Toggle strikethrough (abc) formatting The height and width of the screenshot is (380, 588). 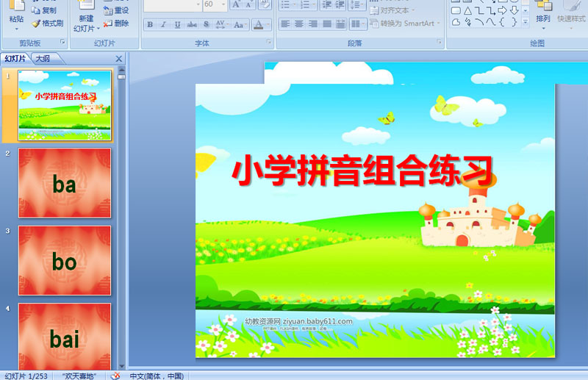click(192, 25)
